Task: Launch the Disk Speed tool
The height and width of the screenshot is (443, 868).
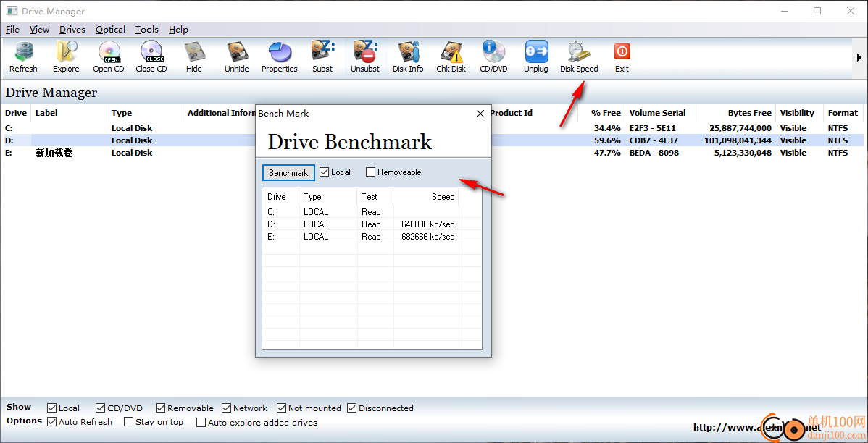Action: point(579,57)
